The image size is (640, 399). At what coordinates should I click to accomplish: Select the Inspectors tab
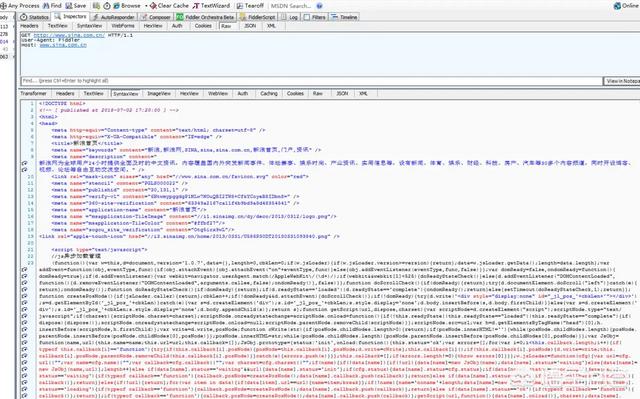click(x=70, y=17)
